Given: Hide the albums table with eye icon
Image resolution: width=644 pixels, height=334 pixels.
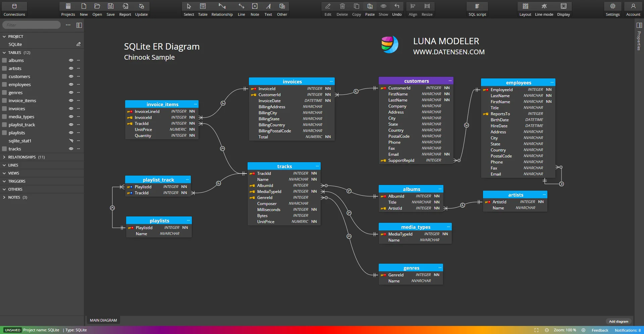Looking at the screenshot, I should point(71,61).
